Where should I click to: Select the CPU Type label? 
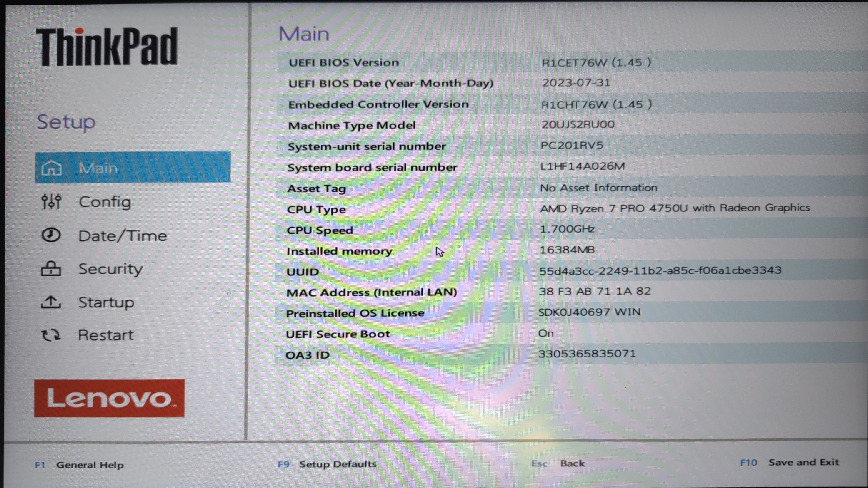[x=316, y=210]
